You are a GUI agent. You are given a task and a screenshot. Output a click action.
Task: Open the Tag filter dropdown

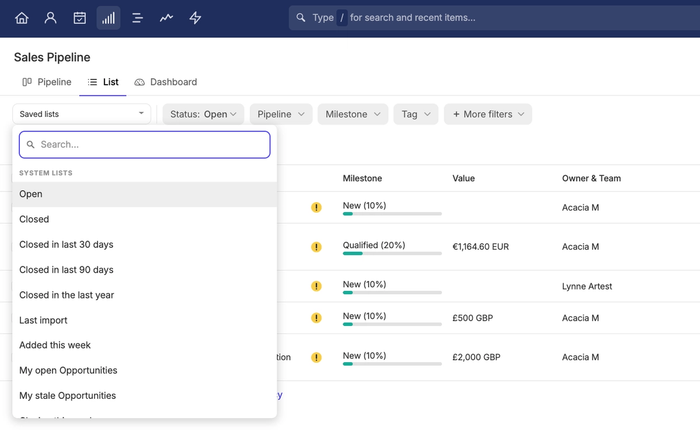[416, 114]
